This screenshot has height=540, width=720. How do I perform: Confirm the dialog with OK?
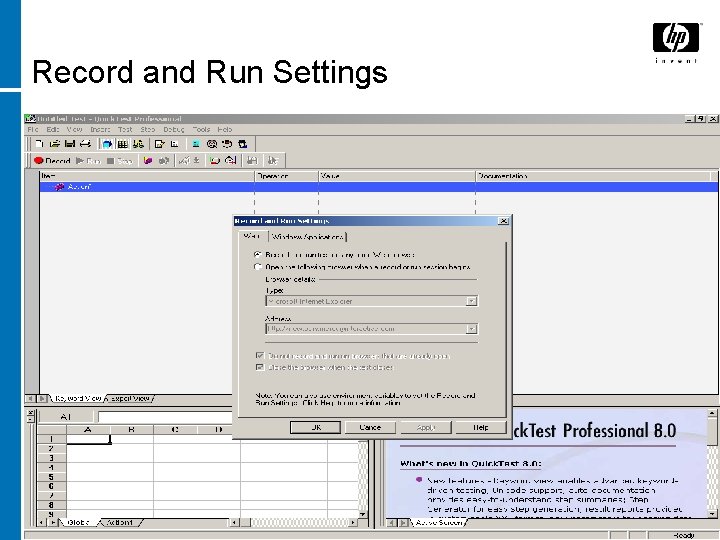click(315, 427)
